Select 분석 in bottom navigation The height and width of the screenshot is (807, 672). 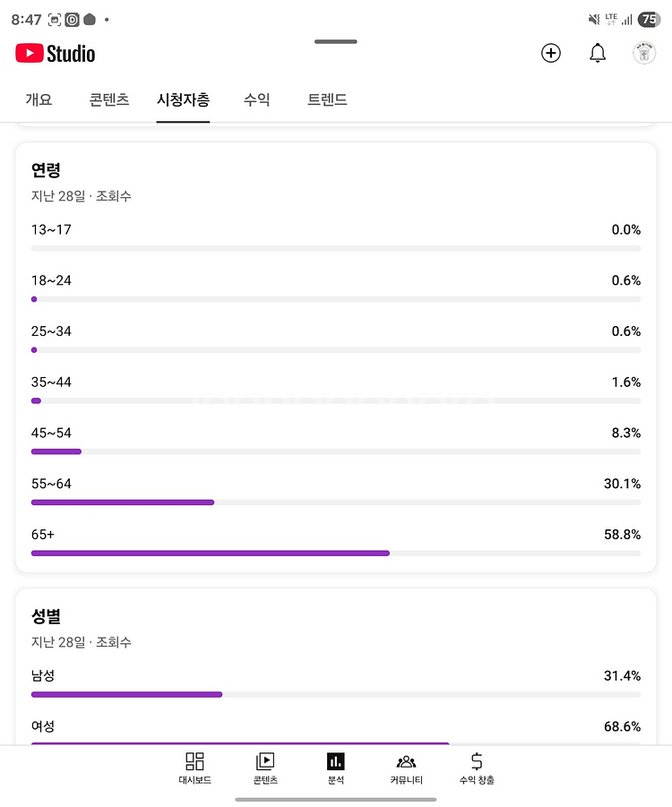point(336,768)
